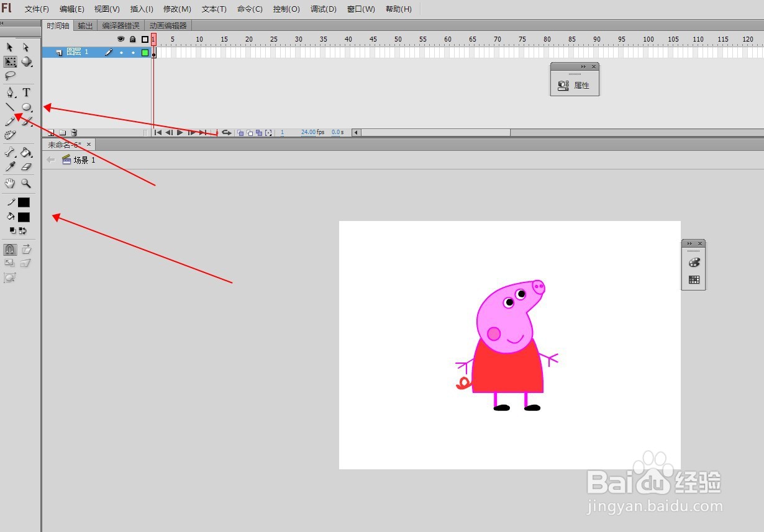
Task: Toggle onion skin outlines
Action: (250, 132)
